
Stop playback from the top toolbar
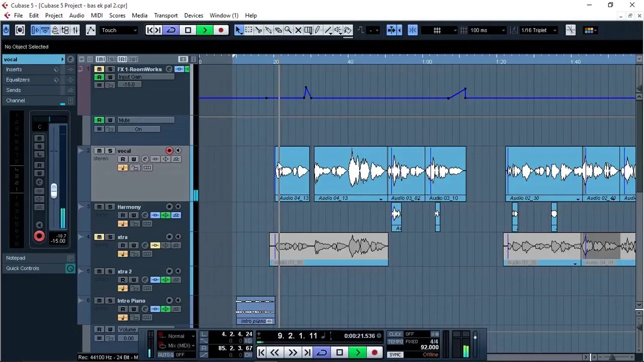coord(188,30)
